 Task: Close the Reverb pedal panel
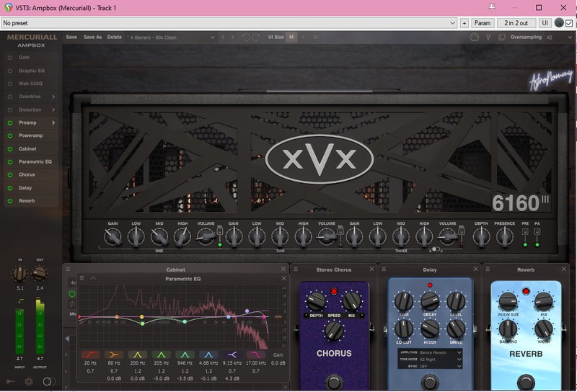tap(569, 269)
